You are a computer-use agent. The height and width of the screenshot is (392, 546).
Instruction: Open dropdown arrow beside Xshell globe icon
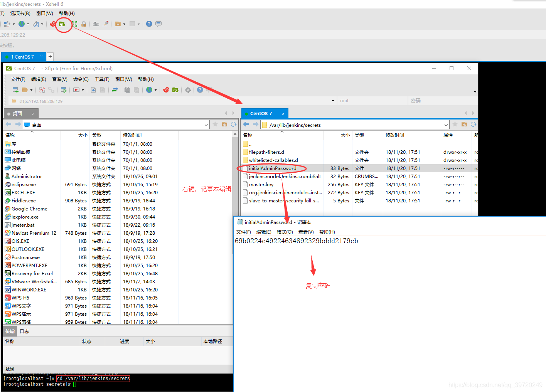coord(28,24)
